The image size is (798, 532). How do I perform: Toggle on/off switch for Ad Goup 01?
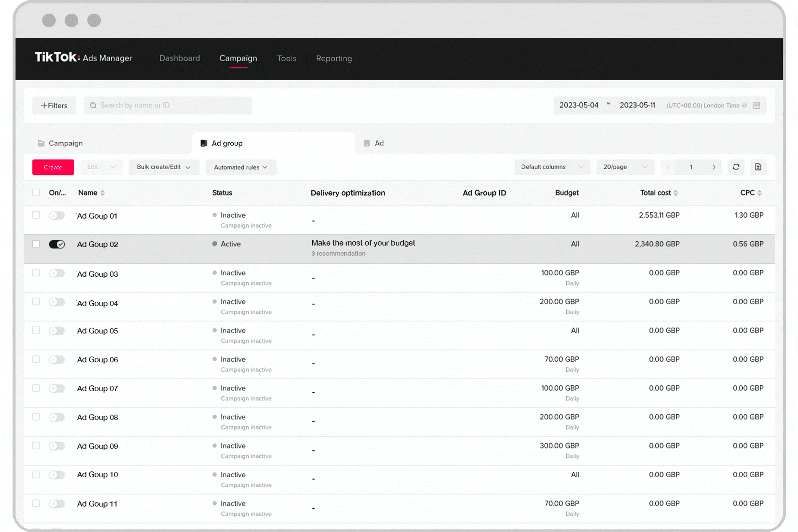pos(57,215)
